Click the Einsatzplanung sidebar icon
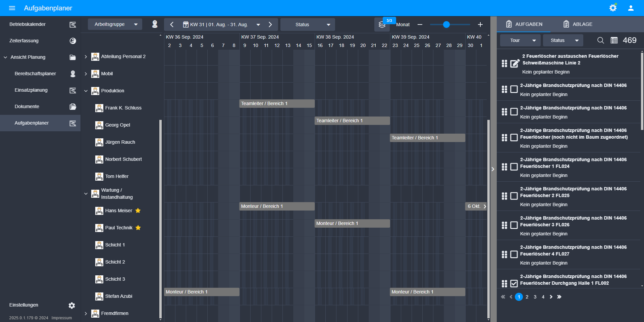The width and height of the screenshot is (644, 322). (x=73, y=90)
